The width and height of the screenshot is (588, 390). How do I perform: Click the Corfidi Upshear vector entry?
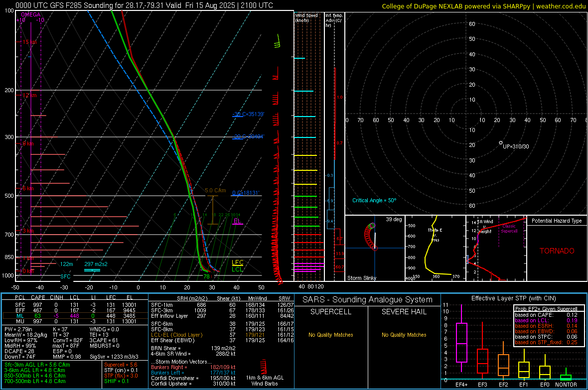pos(193,384)
